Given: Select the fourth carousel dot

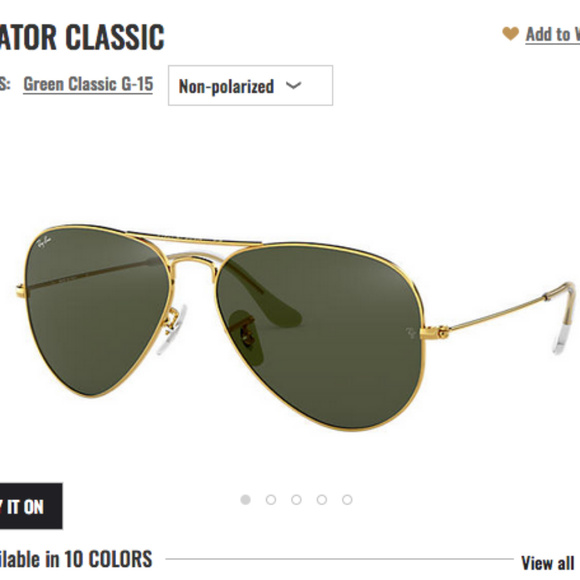Looking at the screenshot, I should click(322, 500).
